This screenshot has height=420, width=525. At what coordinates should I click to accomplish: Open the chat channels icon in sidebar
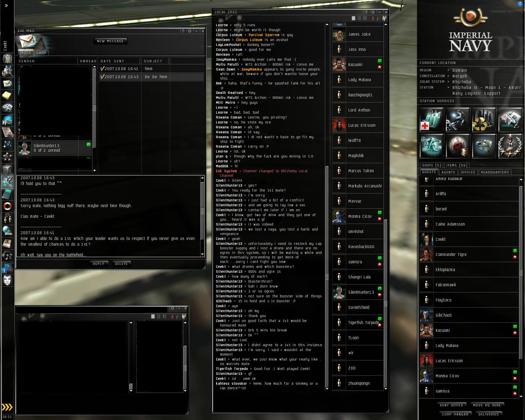click(x=7, y=218)
